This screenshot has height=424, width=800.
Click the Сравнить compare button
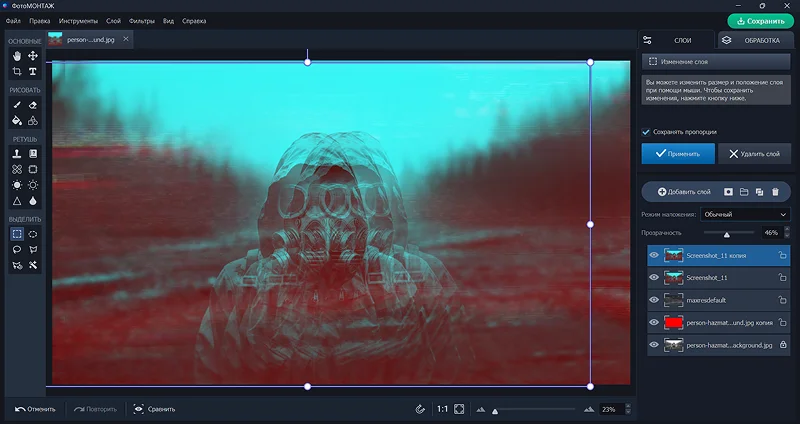tap(154, 409)
